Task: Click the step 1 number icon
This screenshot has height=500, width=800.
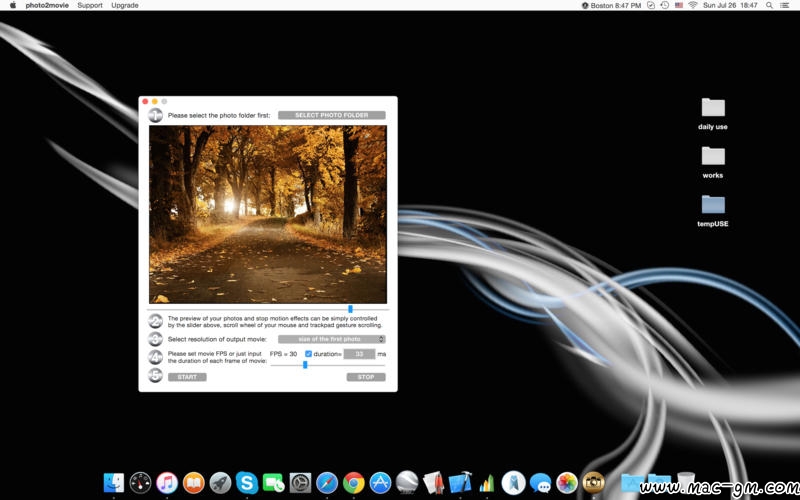Action: click(155, 115)
